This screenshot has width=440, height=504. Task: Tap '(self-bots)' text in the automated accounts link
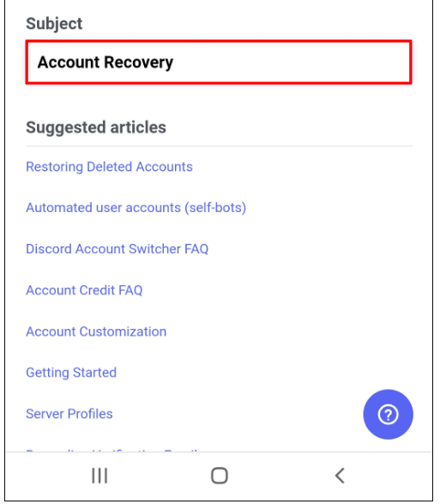click(x=215, y=208)
